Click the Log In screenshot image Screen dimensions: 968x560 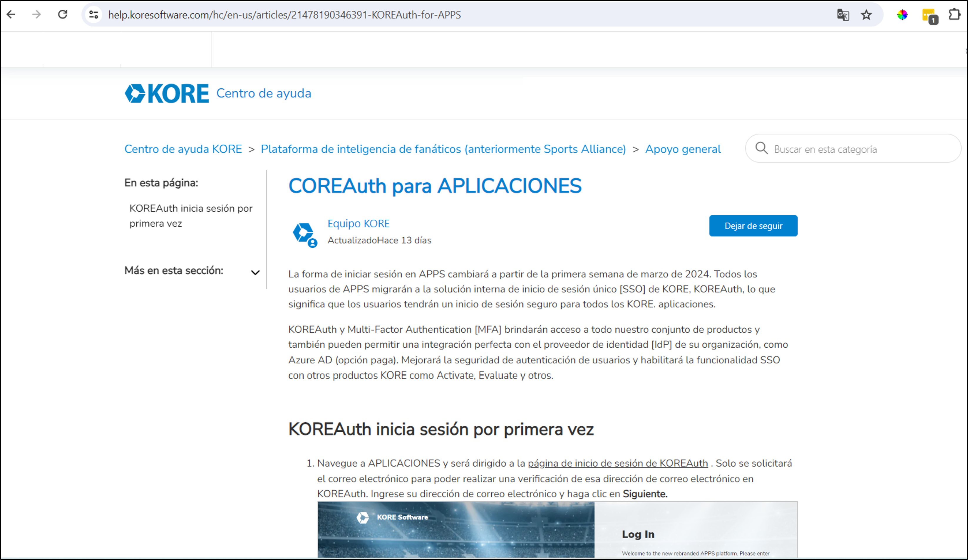coord(557,530)
